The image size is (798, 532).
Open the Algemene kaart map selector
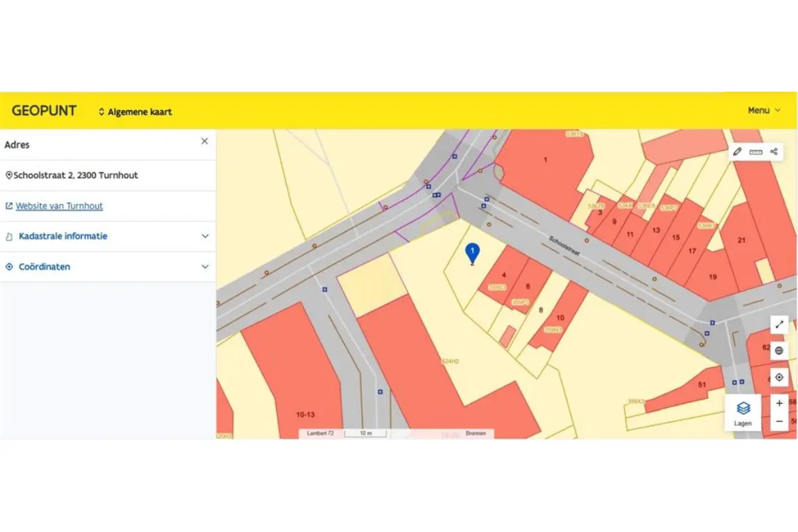[x=135, y=112]
